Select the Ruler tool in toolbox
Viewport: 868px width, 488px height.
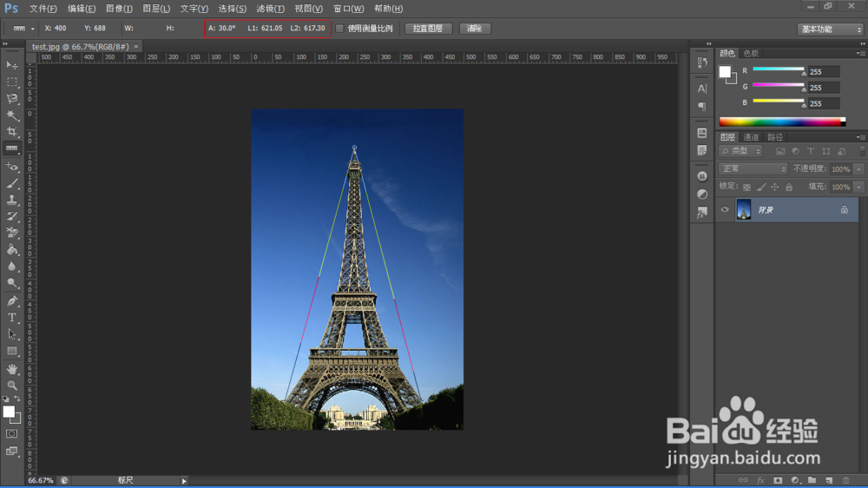point(11,148)
